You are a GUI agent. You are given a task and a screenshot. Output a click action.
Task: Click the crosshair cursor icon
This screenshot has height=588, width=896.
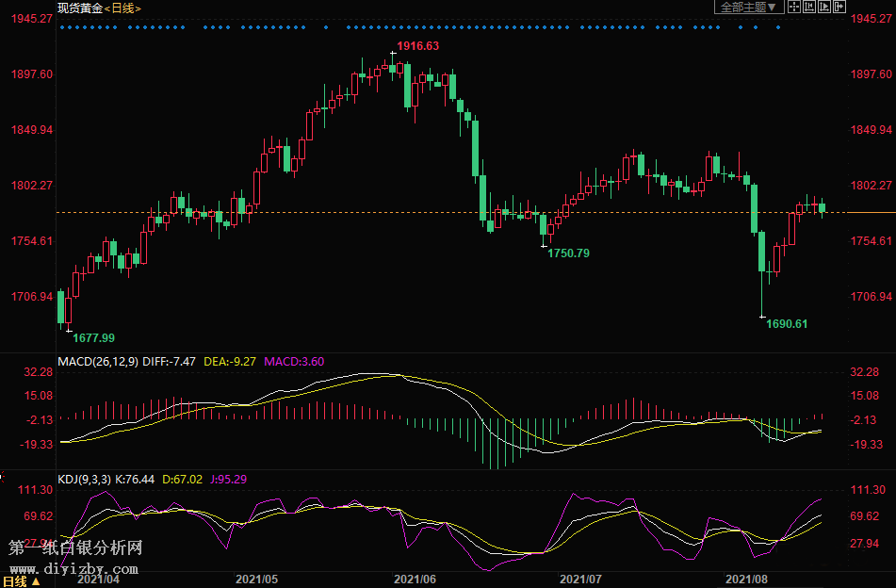pyautogui.click(x=793, y=8)
